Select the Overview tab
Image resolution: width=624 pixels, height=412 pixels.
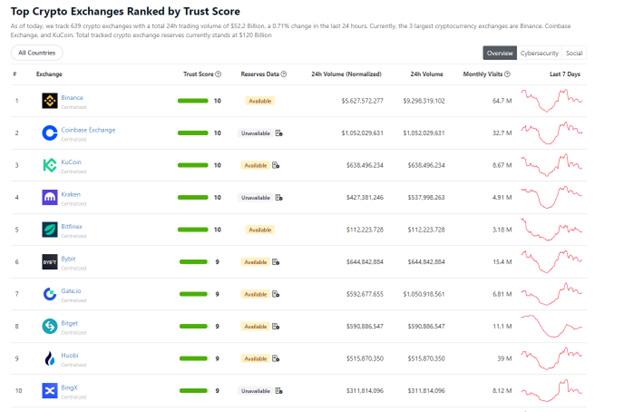click(500, 53)
